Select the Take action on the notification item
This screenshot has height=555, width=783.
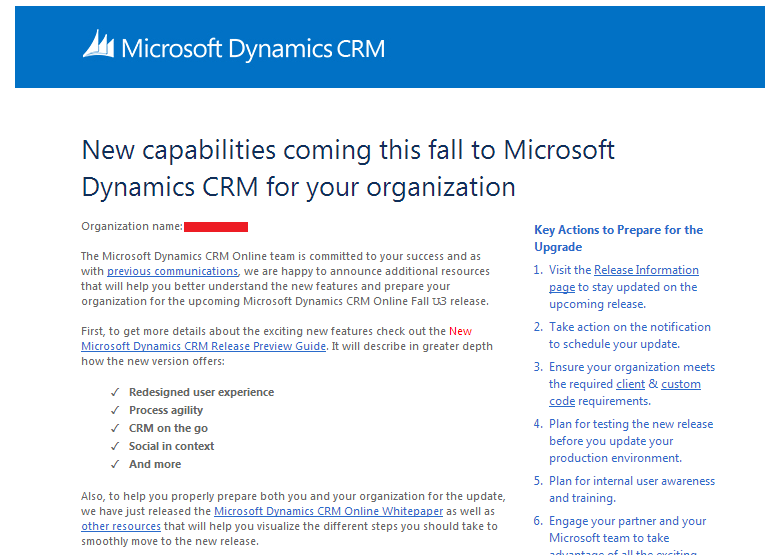[x=629, y=335]
